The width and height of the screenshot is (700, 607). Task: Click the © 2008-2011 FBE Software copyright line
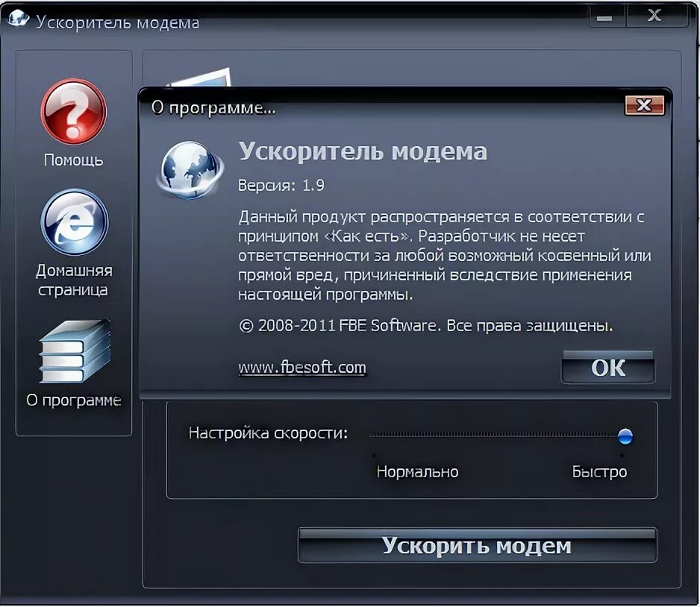426,326
